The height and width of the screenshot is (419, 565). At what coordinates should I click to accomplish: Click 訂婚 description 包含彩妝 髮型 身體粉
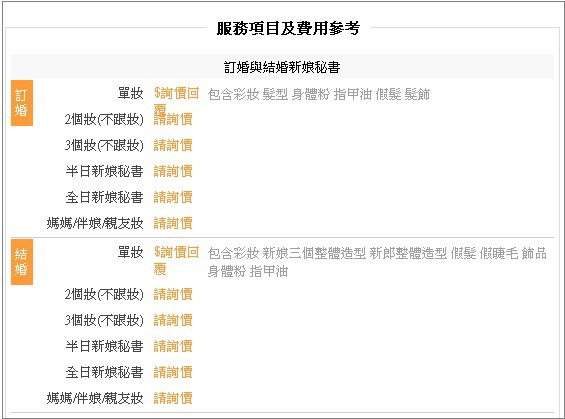[x=319, y=94]
